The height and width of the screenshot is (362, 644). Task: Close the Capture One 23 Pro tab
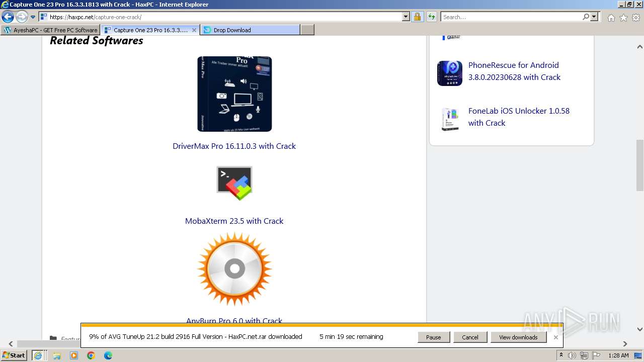[x=194, y=30]
